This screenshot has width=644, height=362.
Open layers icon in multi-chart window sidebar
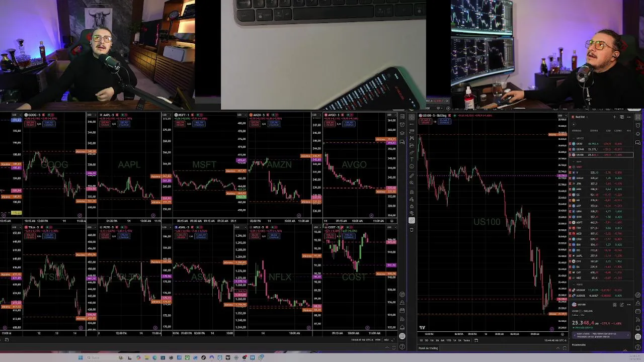pos(402,133)
